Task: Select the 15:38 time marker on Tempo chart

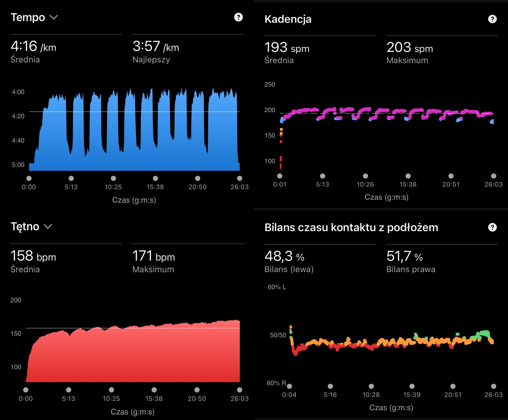Action: [155, 178]
